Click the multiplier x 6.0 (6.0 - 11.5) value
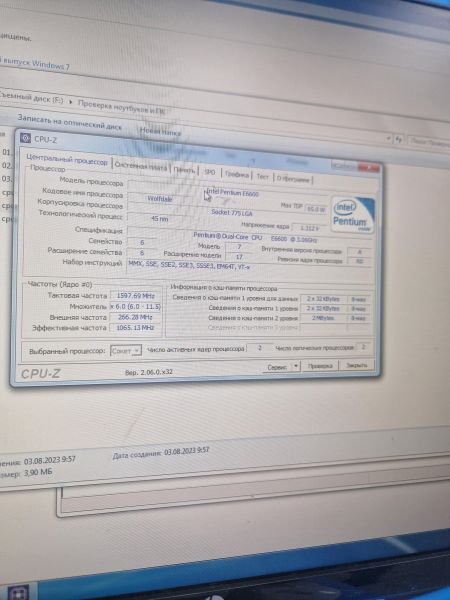The height and width of the screenshot is (600, 450). tap(135, 307)
